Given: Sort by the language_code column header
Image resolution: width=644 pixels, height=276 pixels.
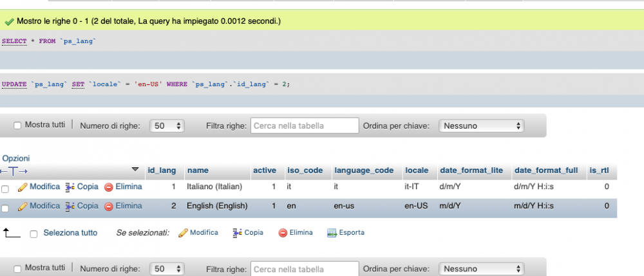Looking at the screenshot, I should point(364,170).
